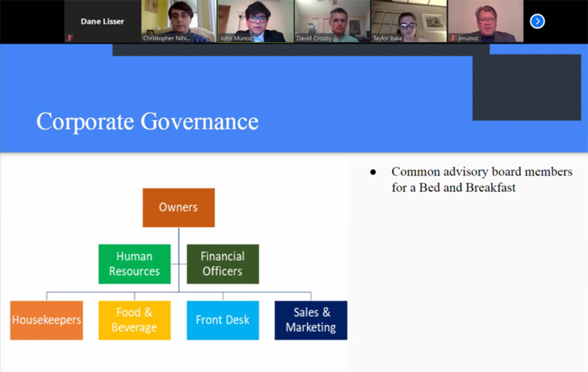Image resolution: width=588 pixels, height=372 pixels.
Task: Click the Financial Officers box
Action: point(223,264)
